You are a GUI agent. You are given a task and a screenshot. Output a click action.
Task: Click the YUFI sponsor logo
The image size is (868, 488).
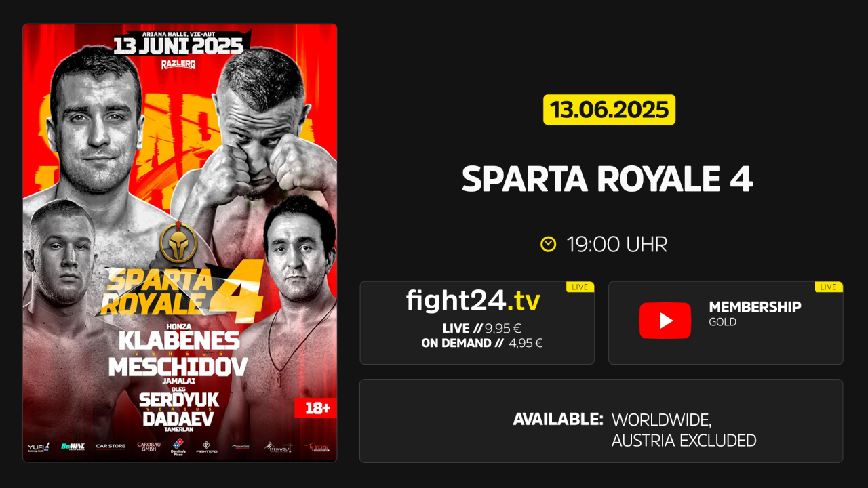coord(37,447)
